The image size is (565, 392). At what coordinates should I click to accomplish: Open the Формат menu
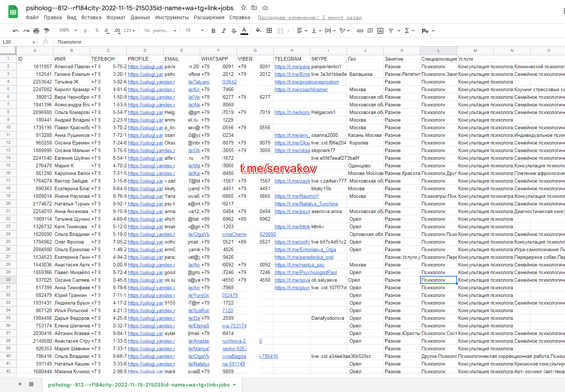(116, 17)
